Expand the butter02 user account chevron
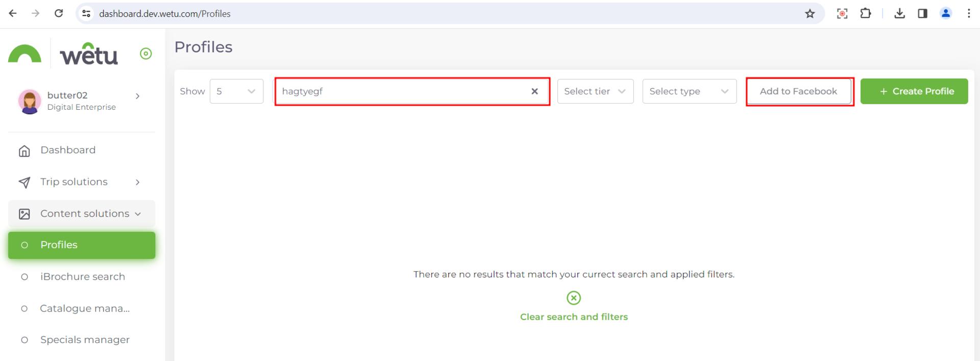Image resolution: width=980 pixels, height=361 pixels. pos(137,96)
